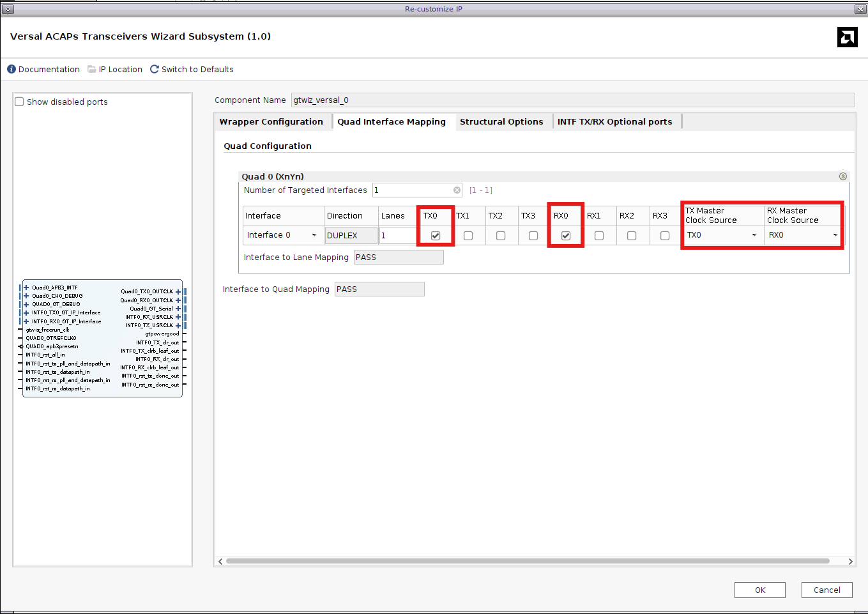
Task: Uncheck the TX0 lane checkbox
Action: 436,236
